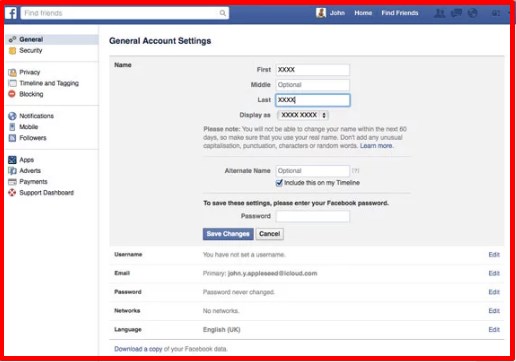The image size is (516, 362).
Task: Click the Middle name field
Action: click(313, 85)
